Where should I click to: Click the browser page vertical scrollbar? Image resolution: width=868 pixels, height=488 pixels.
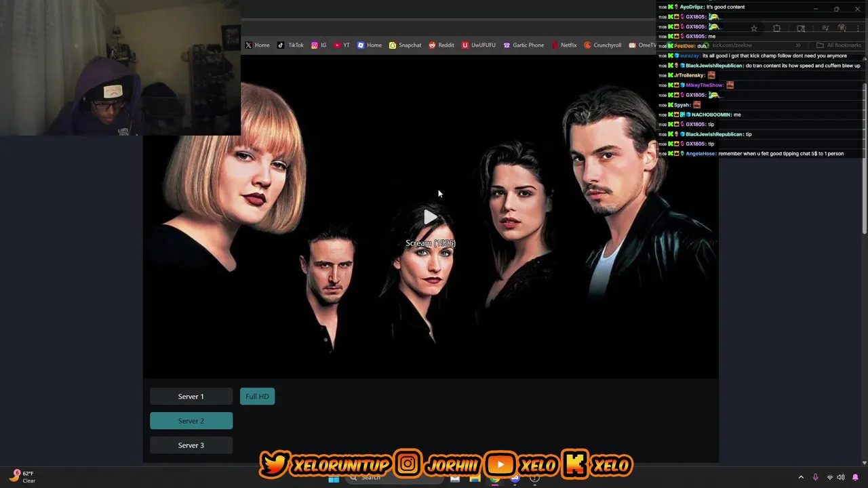[x=864, y=159]
